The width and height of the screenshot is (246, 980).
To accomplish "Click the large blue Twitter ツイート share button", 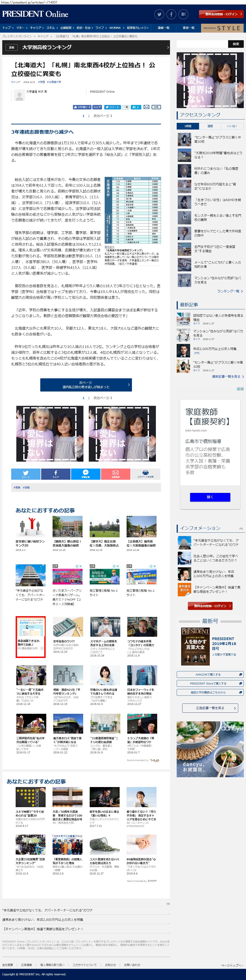I will pyautogui.click(x=25, y=474).
